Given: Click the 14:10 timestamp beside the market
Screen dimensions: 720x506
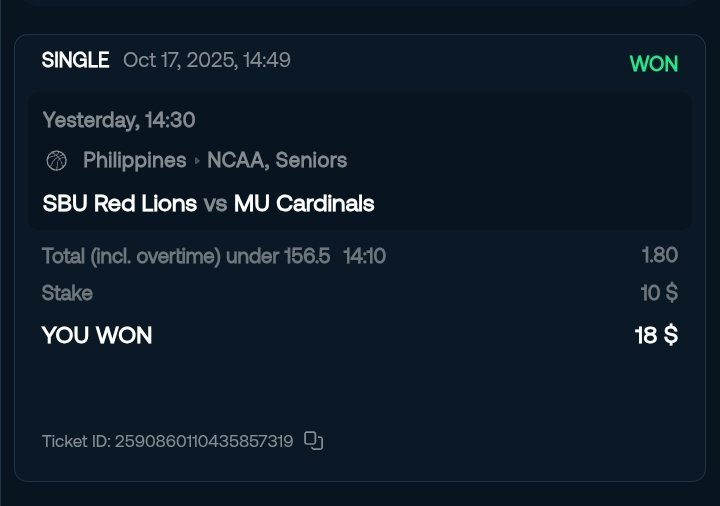Looking at the screenshot, I should (364, 256).
